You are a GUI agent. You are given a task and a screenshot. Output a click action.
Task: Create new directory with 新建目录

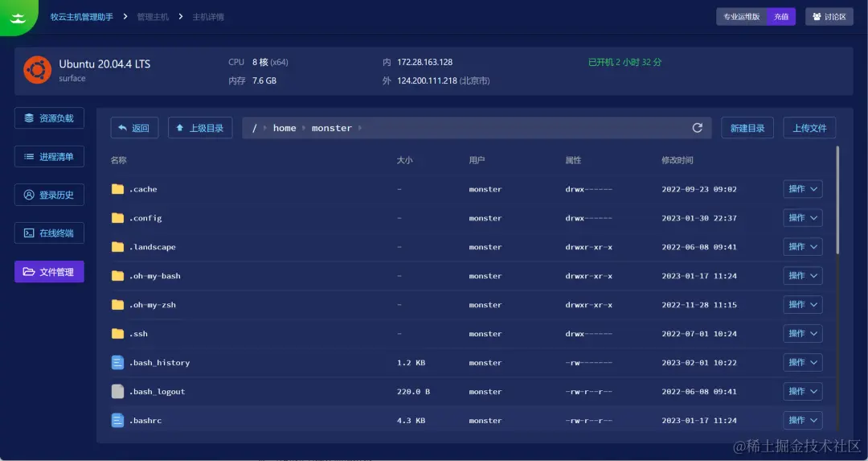coord(747,128)
